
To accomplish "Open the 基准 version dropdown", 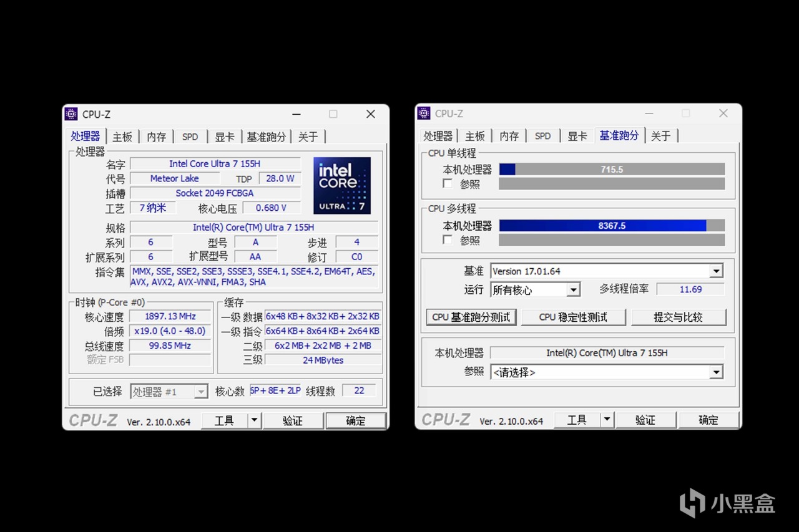I will 717,271.
